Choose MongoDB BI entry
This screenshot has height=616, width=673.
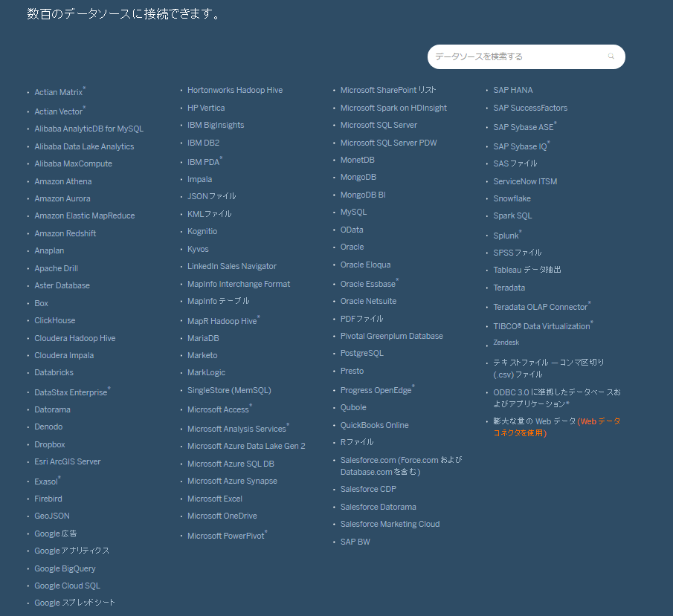pyautogui.click(x=363, y=195)
